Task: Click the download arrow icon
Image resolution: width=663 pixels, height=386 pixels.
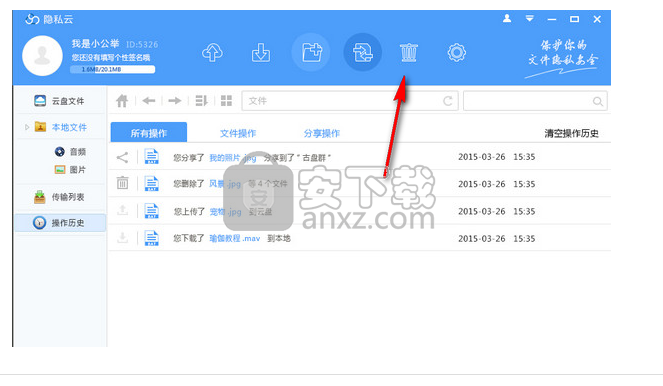Action: coord(261,53)
